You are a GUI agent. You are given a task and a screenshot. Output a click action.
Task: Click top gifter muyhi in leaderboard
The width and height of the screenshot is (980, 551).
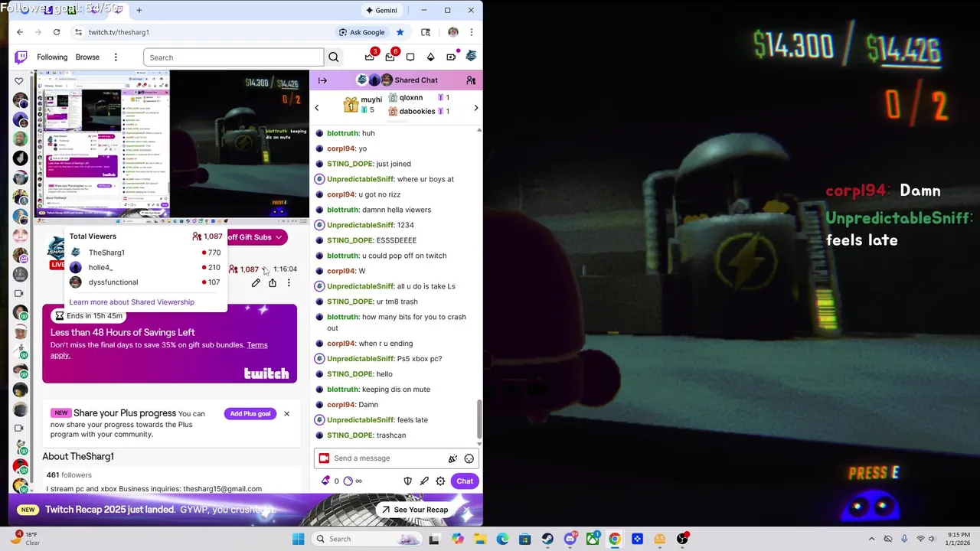tap(362, 104)
